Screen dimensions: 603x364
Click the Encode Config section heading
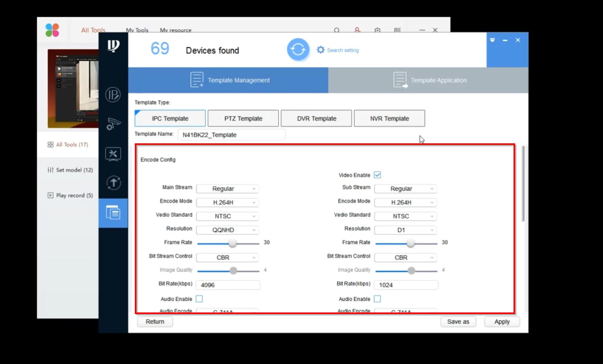click(158, 160)
